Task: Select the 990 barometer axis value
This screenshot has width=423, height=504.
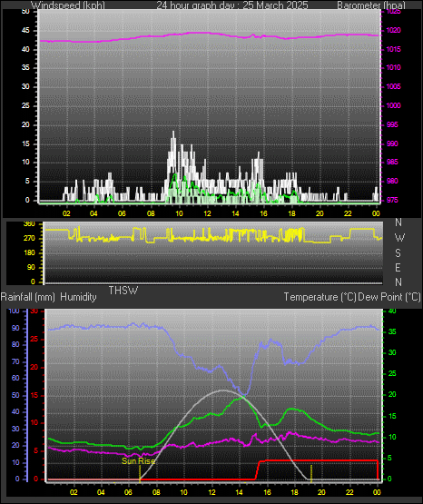Action: [x=392, y=143]
